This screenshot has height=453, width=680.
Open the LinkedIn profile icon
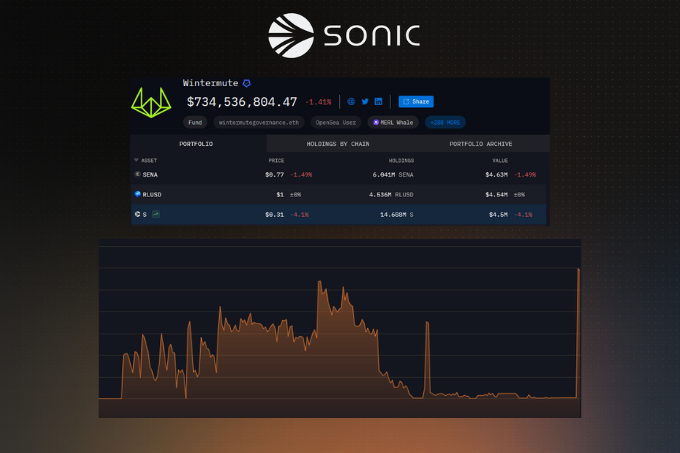click(379, 101)
